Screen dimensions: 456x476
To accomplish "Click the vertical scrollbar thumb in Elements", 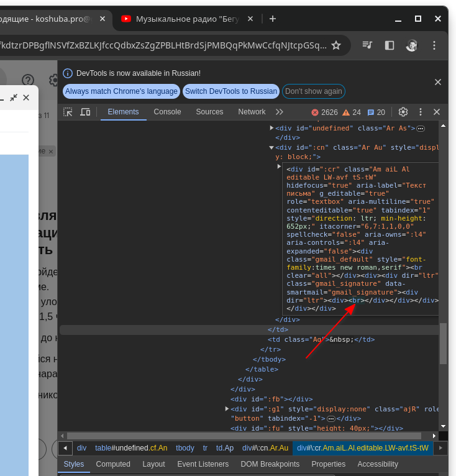I will [x=443, y=344].
